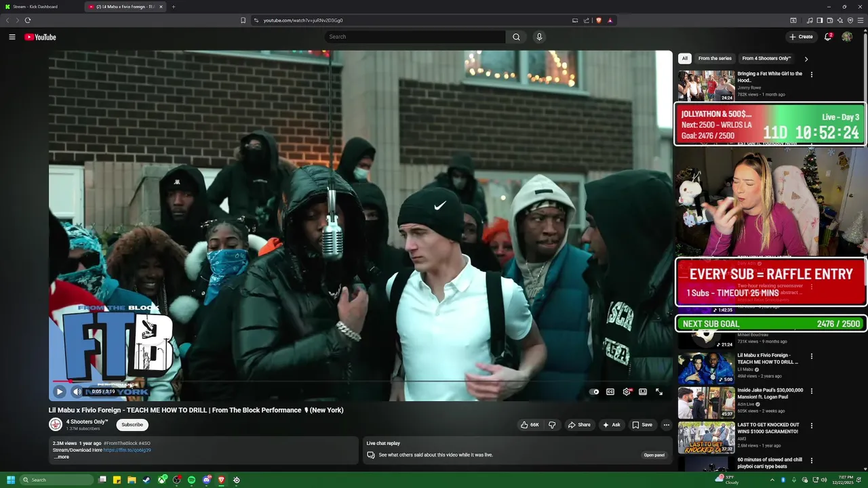Save video to playlist
The width and height of the screenshot is (868, 488).
pyautogui.click(x=642, y=425)
